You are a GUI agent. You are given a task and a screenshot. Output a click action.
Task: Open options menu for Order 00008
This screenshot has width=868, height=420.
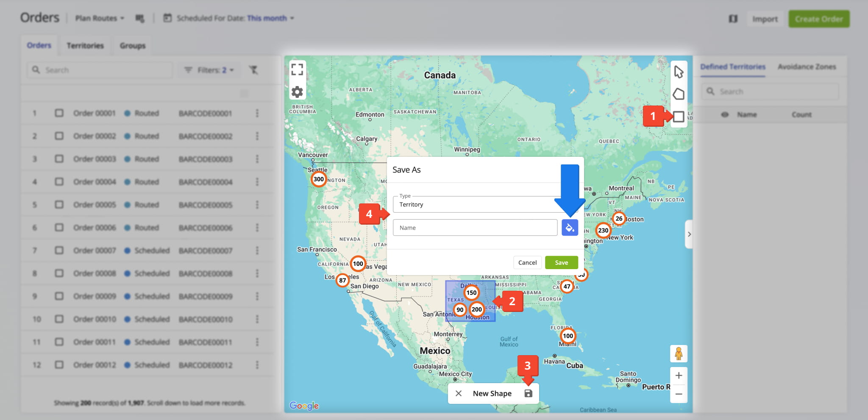tap(257, 273)
